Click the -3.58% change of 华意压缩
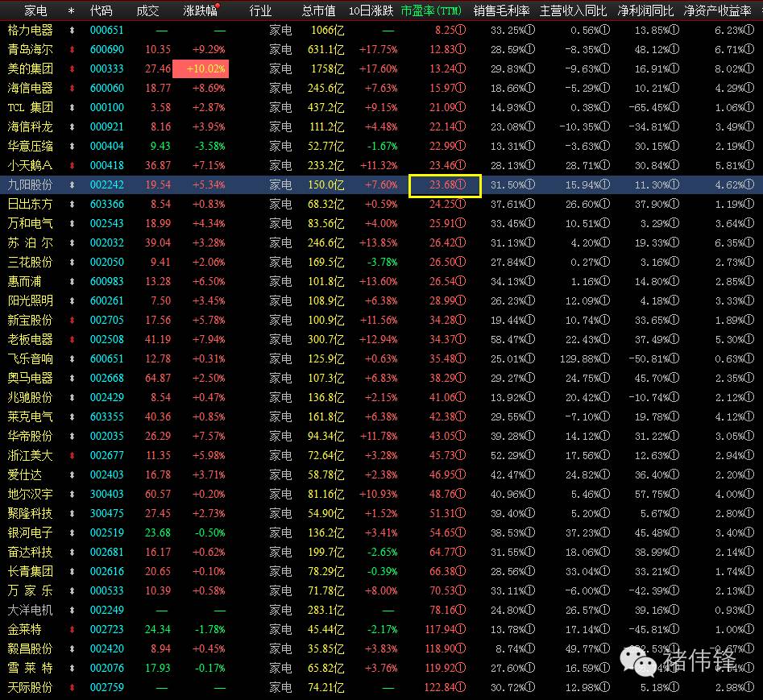 pos(209,146)
